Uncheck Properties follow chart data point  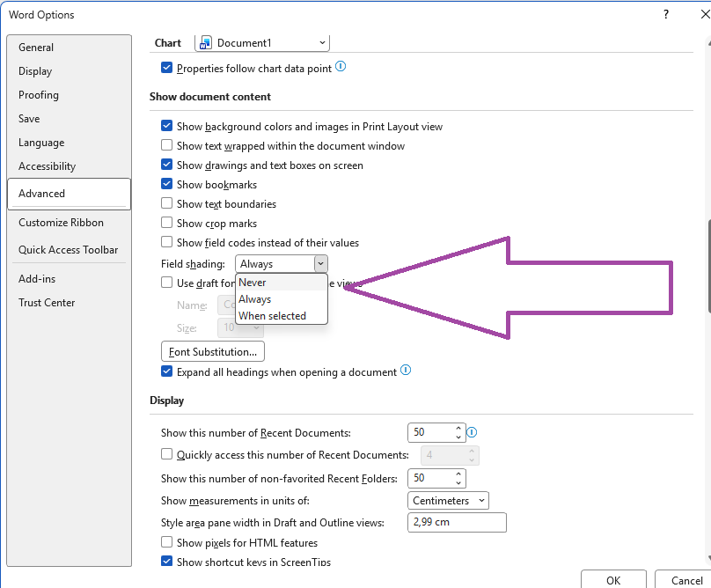point(166,68)
